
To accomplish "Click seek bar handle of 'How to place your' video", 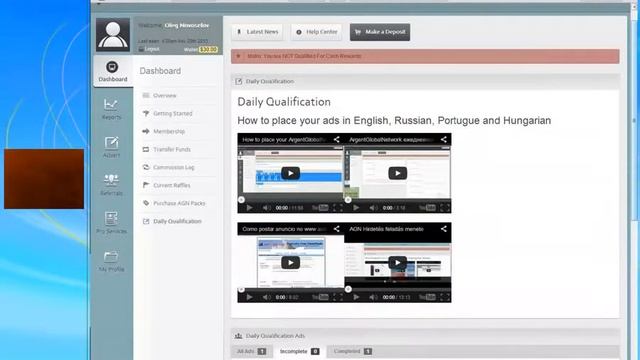I will [x=241, y=200].
